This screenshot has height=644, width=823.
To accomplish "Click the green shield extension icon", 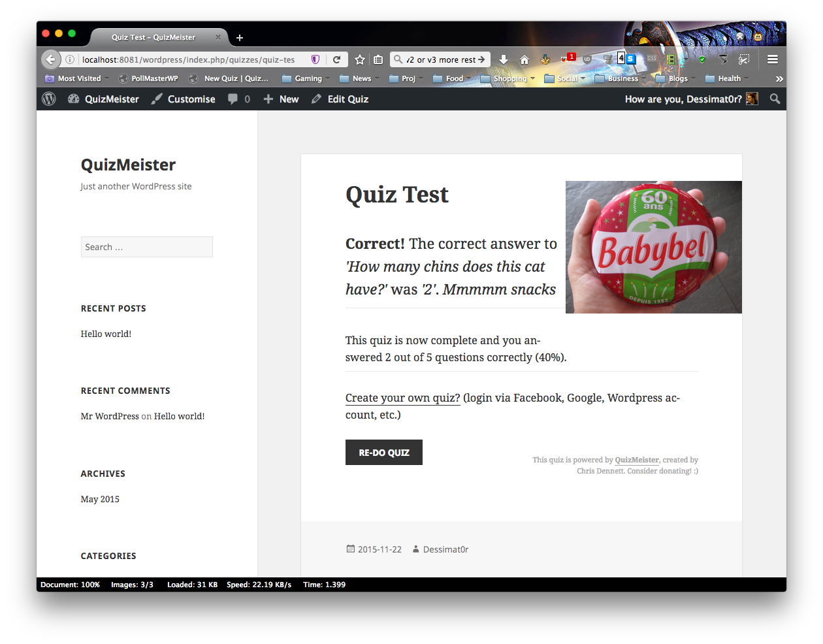I will (x=702, y=59).
